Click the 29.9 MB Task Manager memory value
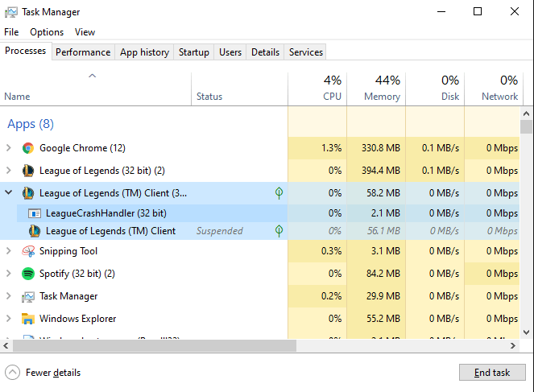Image resolution: width=534 pixels, height=392 pixels. click(383, 296)
